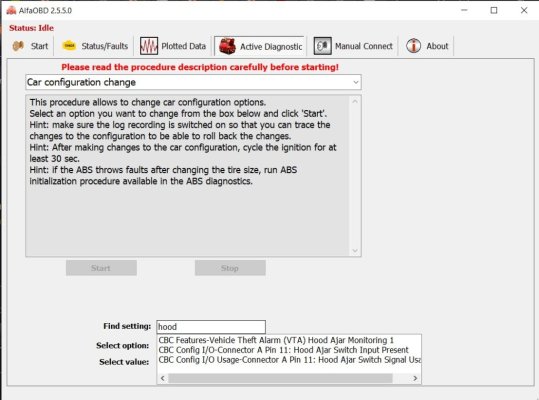The height and width of the screenshot is (400, 539).
Task: Click the procedure description text area
Action: (187, 176)
